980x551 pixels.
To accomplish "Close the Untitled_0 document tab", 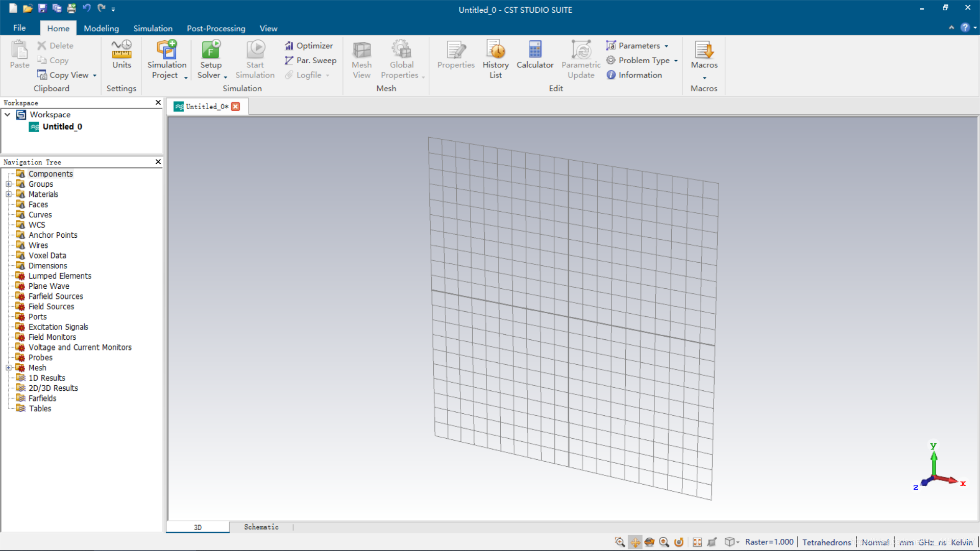I will (235, 106).
